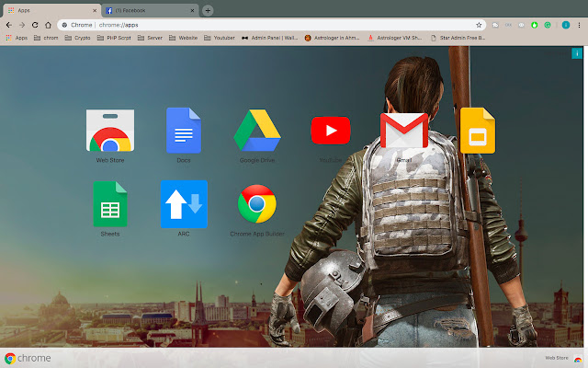Open the chrom bookmark folder
Viewport: 588px width, 368px height.
point(46,38)
